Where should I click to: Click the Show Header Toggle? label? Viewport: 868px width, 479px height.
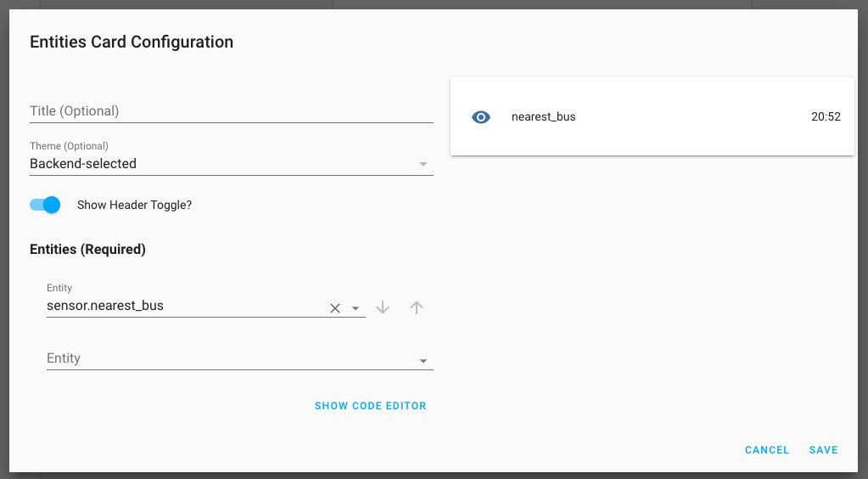pyautogui.click(x=134, y=206)
